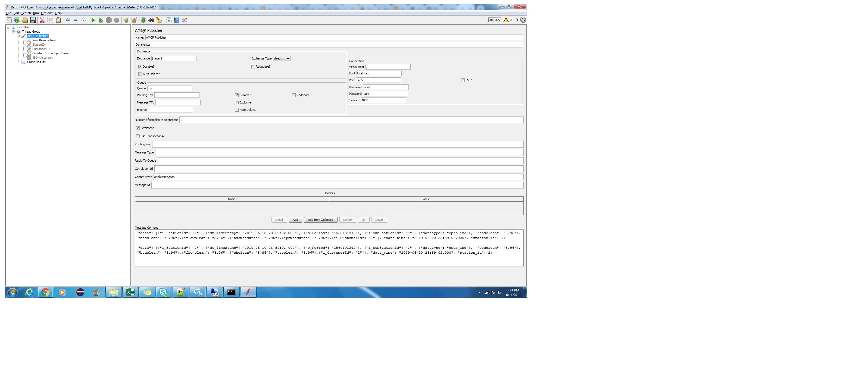Open the File menu
This screenshot has width=868, height=384.
9,13
